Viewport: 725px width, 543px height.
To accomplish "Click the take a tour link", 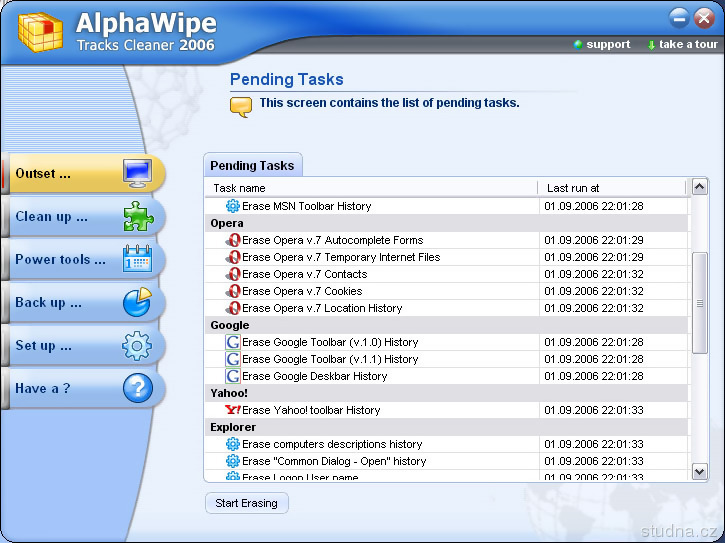I will 687,44.
